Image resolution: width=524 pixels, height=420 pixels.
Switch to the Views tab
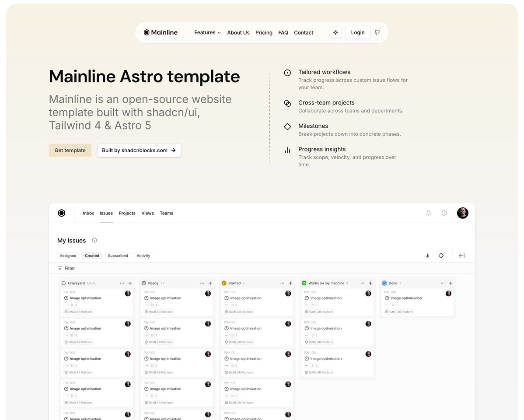[x=147, y=213]
